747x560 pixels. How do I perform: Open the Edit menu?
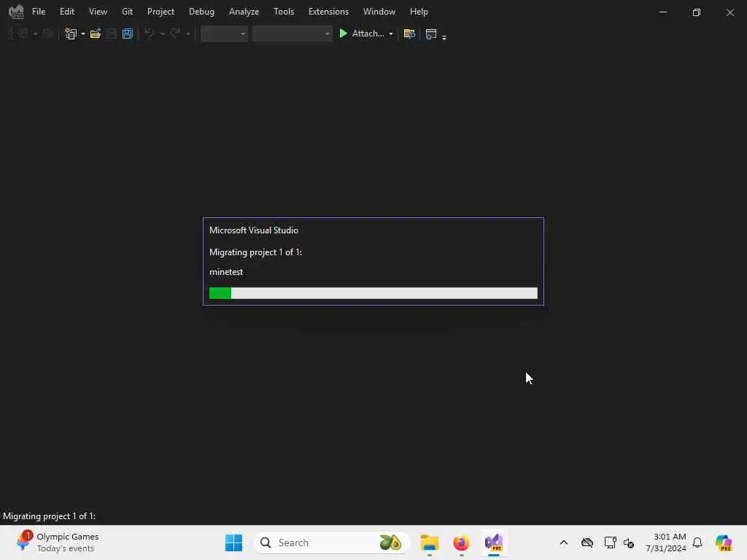(x=66, y=12)
